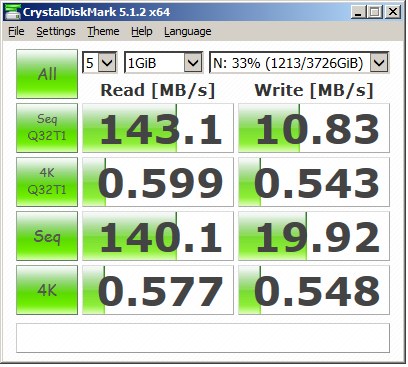Click the CrystalDiskMark title bar app icon
408x367 pixels.
tap(12, 12)
